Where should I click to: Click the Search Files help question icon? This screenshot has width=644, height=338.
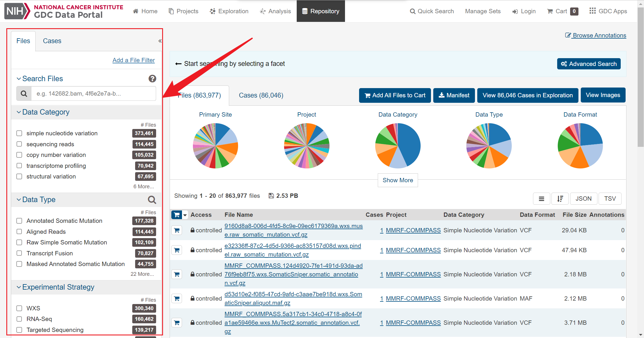pos(152,79)
